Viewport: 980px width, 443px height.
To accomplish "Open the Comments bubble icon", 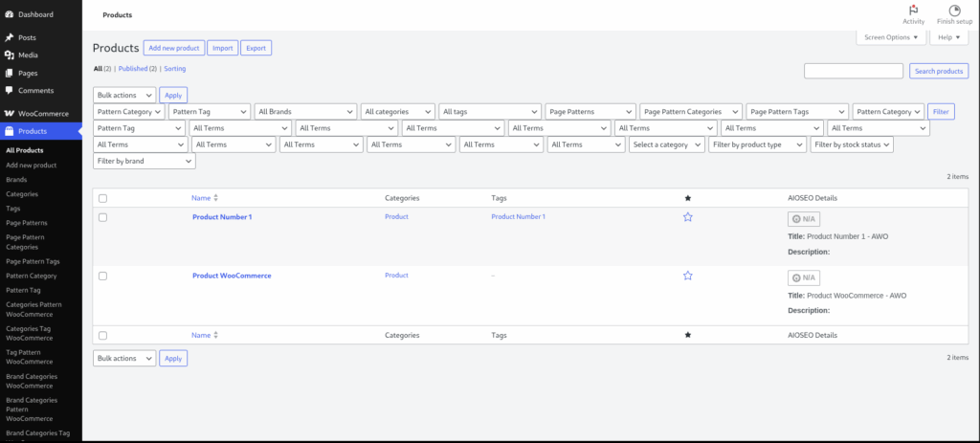I will tap(10, 91).
